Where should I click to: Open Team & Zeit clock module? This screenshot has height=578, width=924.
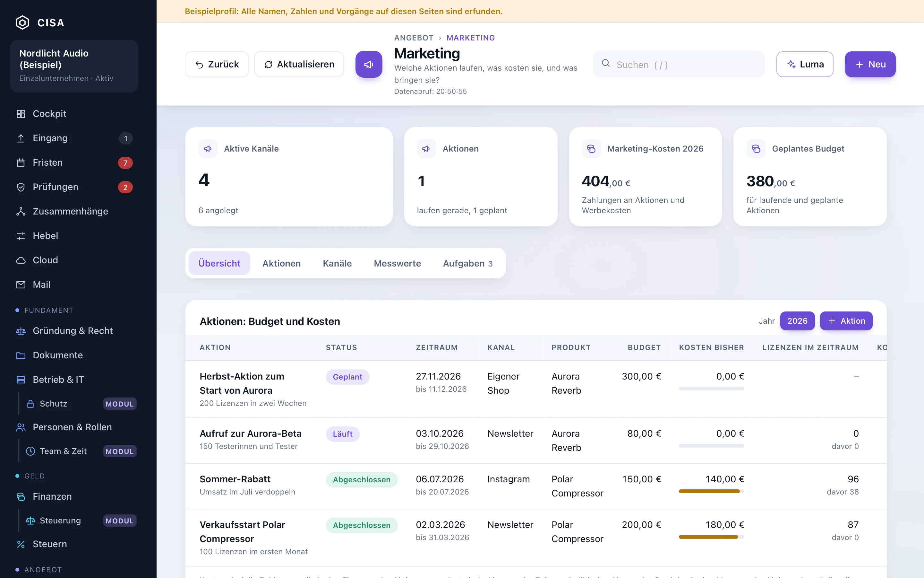point(80,451)
